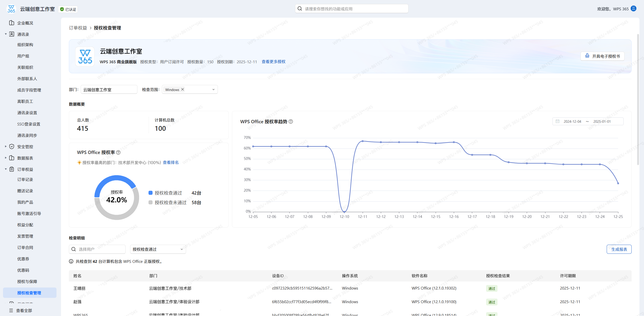Collapse the 订单权益 sidebar section
Image resolution: width=644 pixels, height=316 pixels.
point(6,169)
